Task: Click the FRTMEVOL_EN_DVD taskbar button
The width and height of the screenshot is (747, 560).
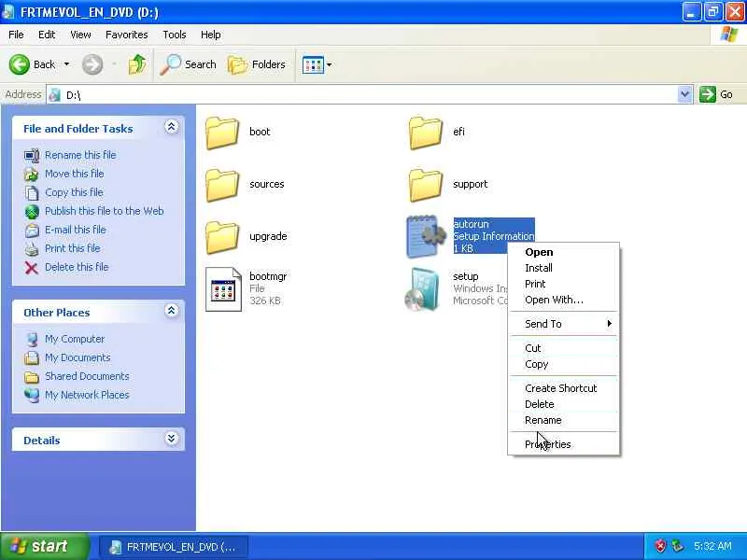Action: tap(174, 547)
